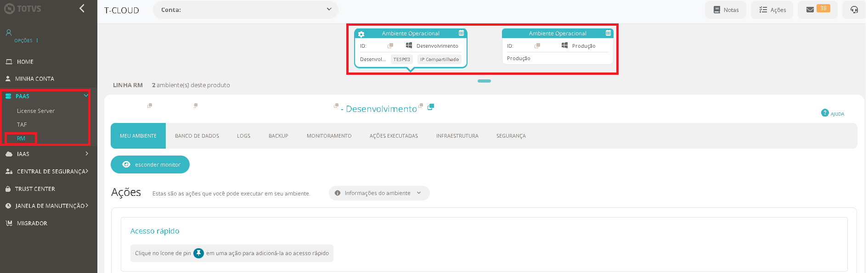868x273 pixels.
Task: Open the mail inbox envelope icon
Action: (x=810, y=10)
